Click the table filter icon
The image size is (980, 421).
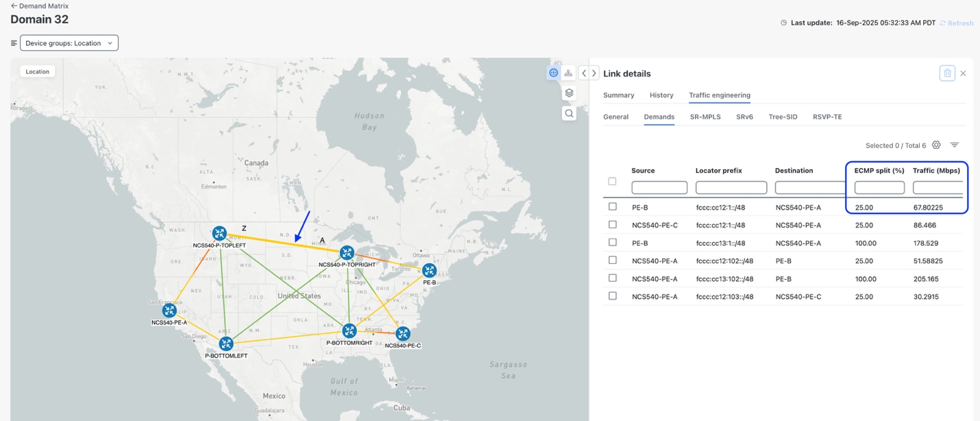pyautogui.click(x=954, y=145)
